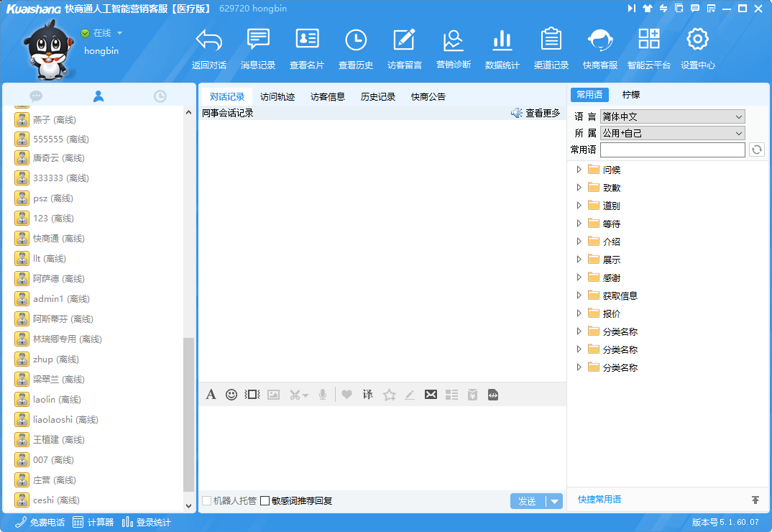This screenshot has height=532, width=772.
Task: Click the envelope icon in chat toolbar
Action: (x=431, y=395)
